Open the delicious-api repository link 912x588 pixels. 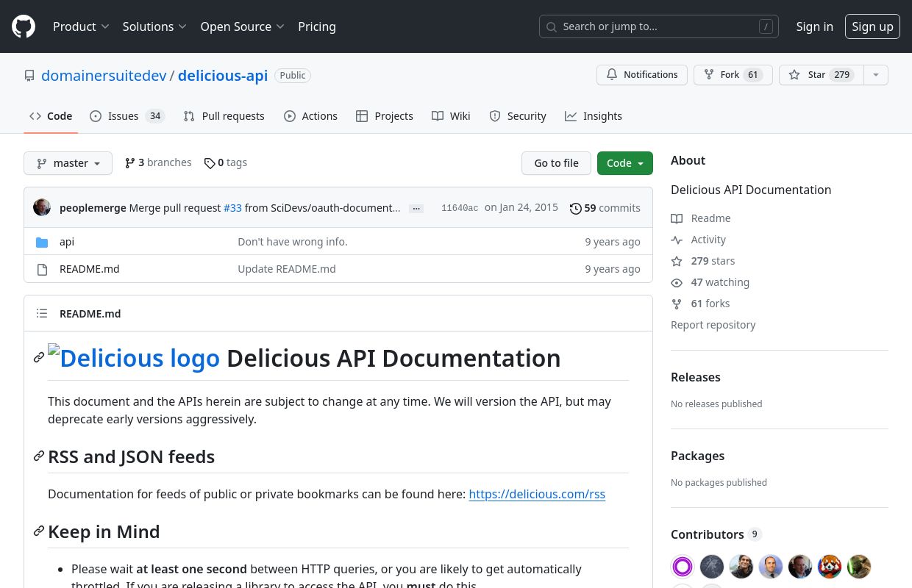click(223, 76)
